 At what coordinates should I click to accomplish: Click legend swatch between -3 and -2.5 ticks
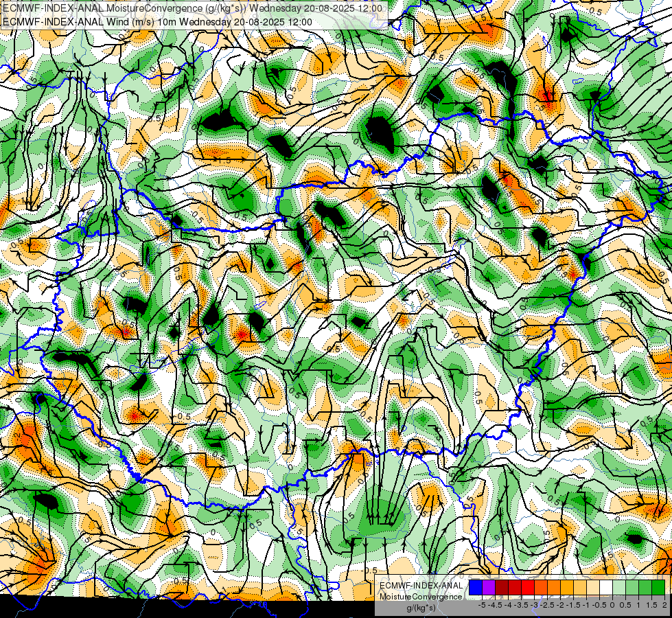pyautogui.click(x=541, y=588)
